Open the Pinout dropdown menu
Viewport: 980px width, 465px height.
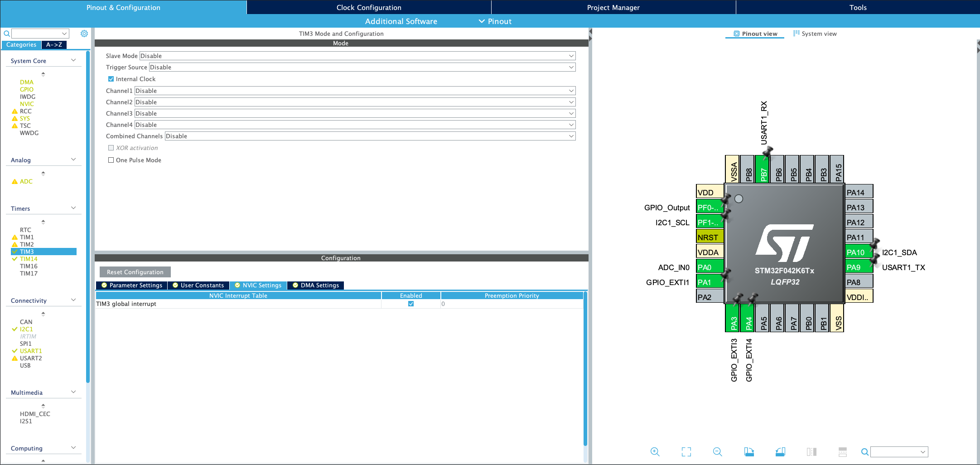point(495,21)
